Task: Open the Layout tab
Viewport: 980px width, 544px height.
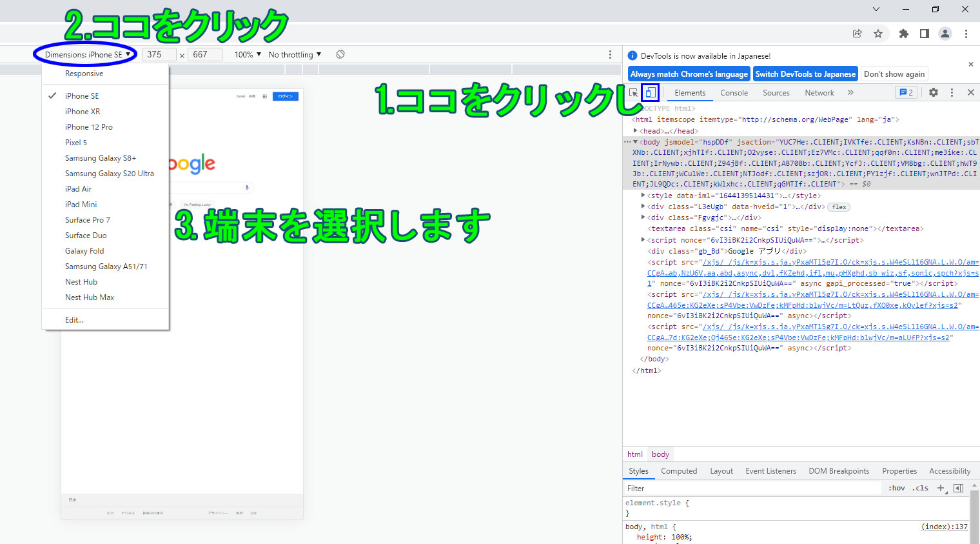Action: 721,471
